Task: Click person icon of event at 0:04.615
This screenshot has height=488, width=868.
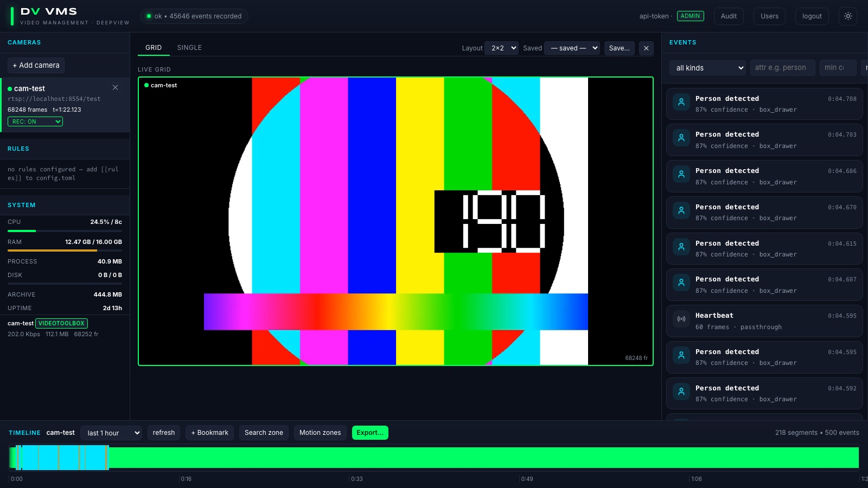Action: pyautogui.click(x=681, y=247)
